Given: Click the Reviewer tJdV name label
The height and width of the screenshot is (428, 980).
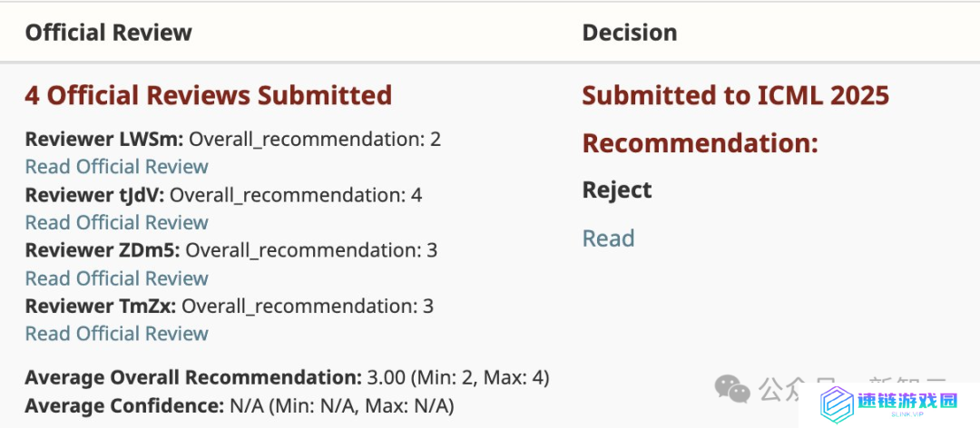Looking at the screenshot, I should 94,195.
